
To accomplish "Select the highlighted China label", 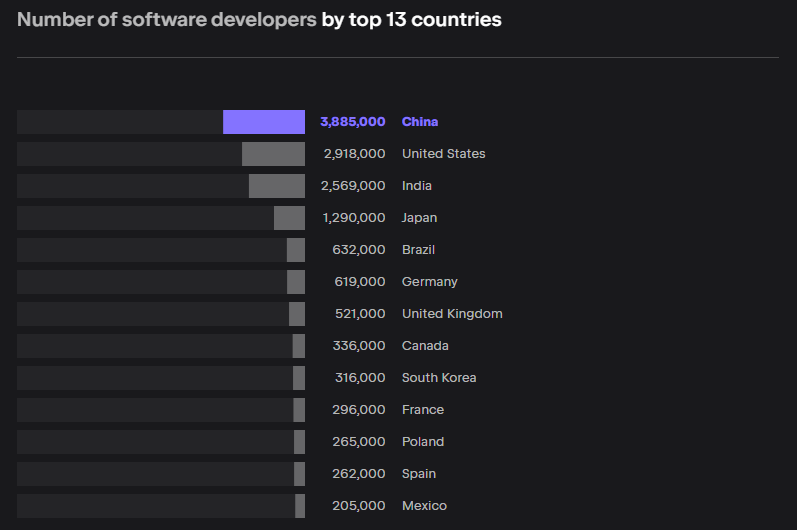I will tap(420, 122).
